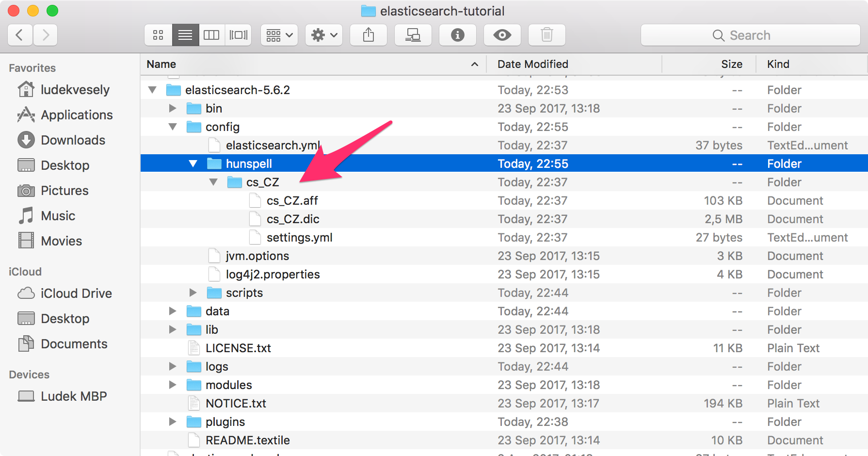Open Desktop under iCloud
The image size is (868, 456).
(x=53, y=319)
